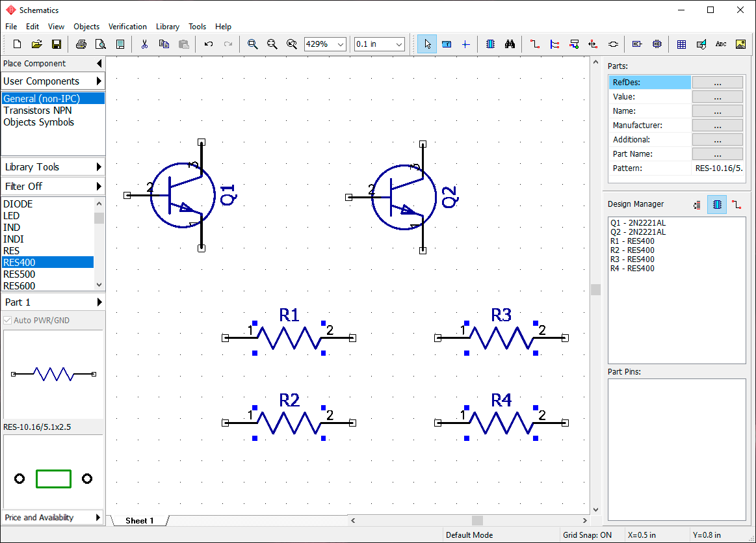The image size is (756, 543).
Task: Click the Additional ellipsis button
Action: click(718, 140)
